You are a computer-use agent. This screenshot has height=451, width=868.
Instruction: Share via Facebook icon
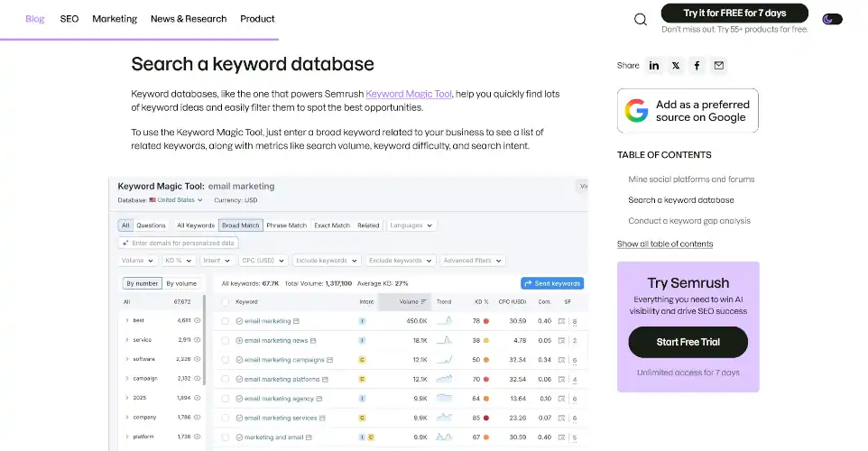697,66
